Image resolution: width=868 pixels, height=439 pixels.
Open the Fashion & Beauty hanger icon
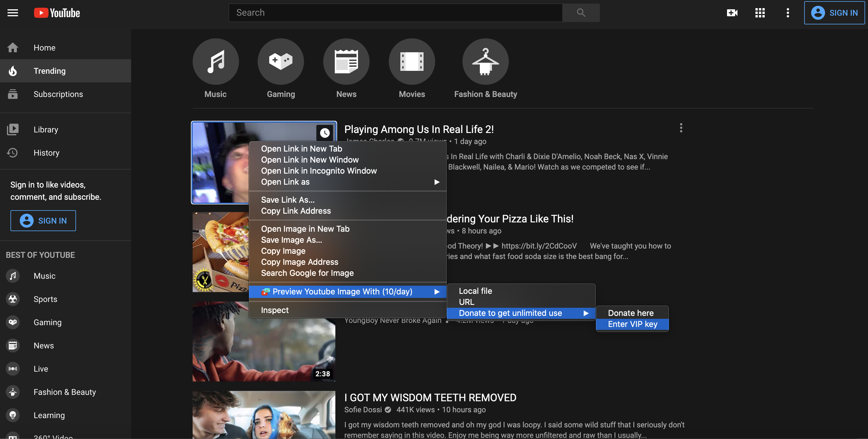(x=485, y=61)
